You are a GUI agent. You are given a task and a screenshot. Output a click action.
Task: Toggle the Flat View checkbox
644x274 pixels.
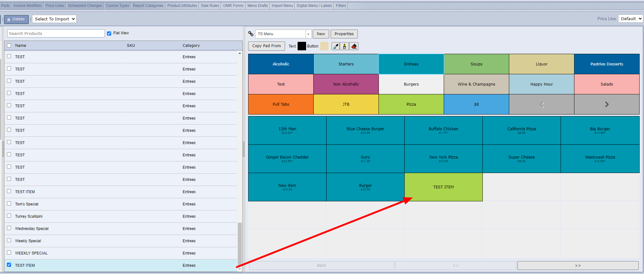(109, 33)
